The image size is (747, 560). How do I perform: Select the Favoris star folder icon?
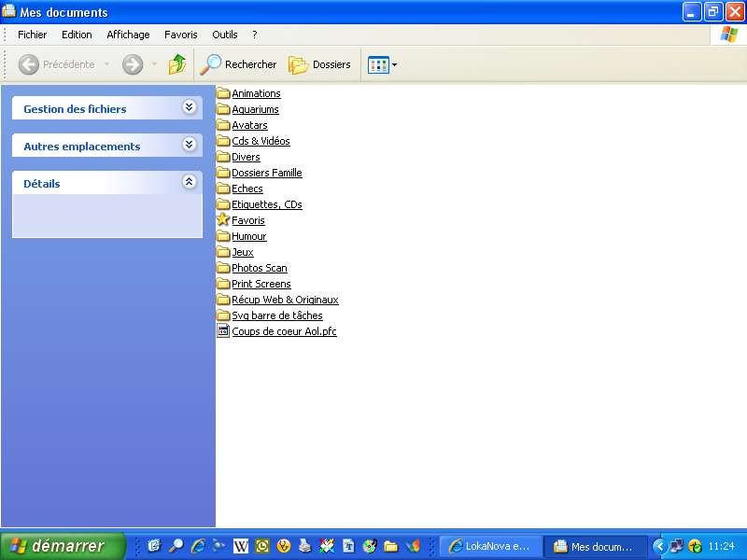click(x=223, y=220)
